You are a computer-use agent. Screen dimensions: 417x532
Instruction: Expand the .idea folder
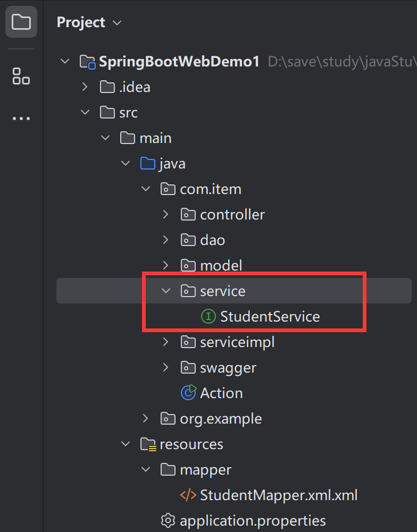[85, 87]
